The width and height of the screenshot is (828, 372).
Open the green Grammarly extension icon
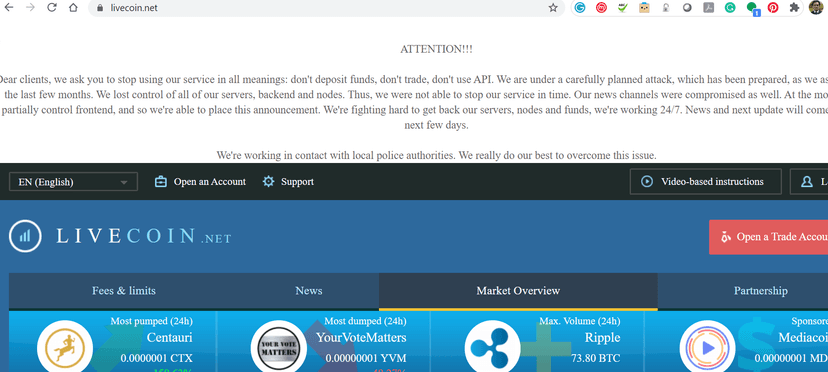coord(730,8)
